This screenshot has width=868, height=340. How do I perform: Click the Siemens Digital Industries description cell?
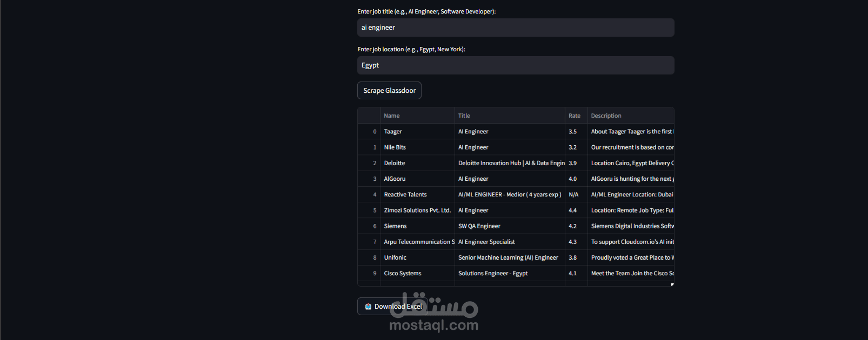[631, 226]
